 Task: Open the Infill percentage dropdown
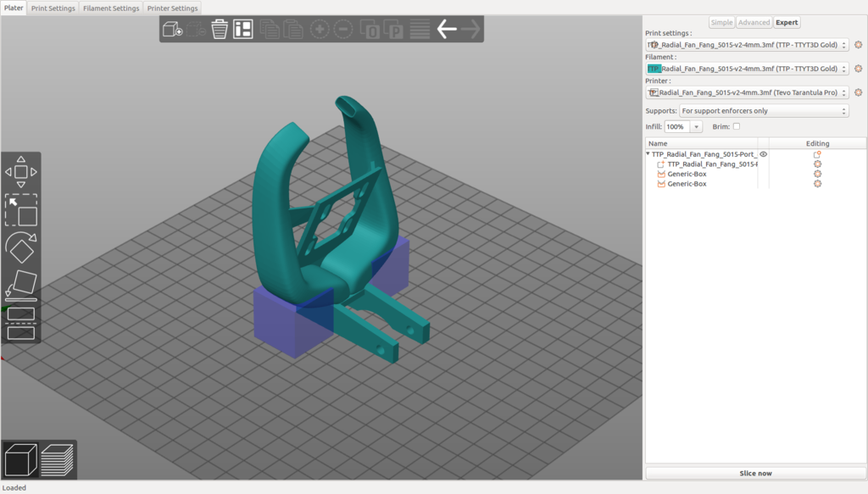point(697,127)
